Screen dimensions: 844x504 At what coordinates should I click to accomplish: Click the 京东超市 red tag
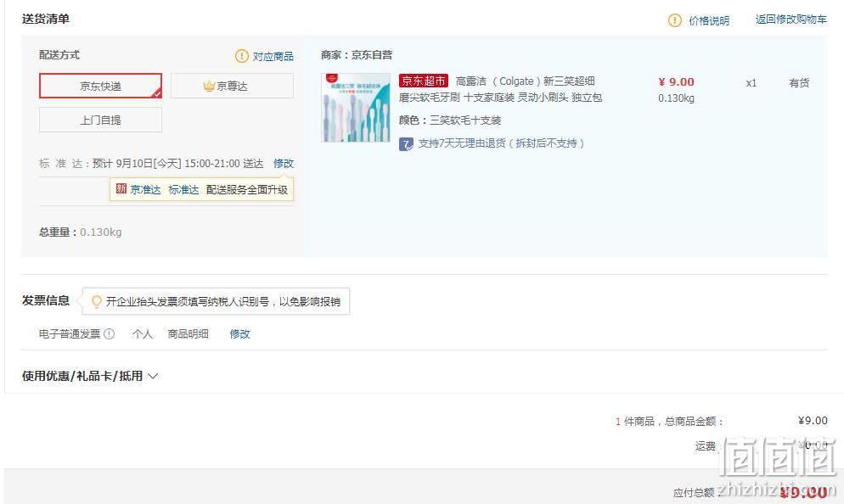pos(424,81)
